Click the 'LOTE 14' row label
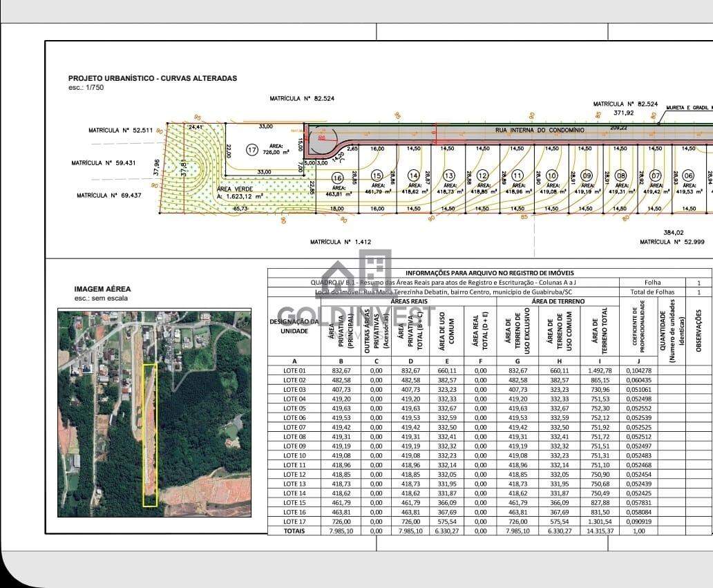This screenshot has width=713, height=588. (x=294, y=493)
